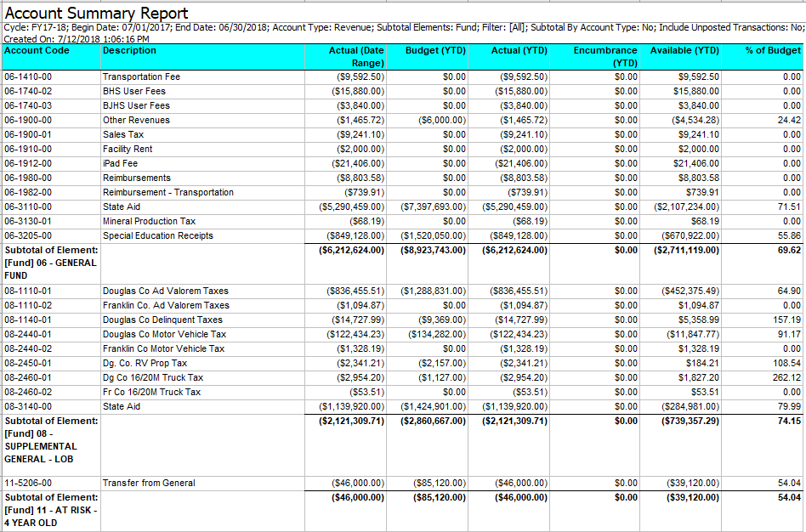Click the iPad Fee description
The width and height of the screenshot is (806, 532).
(120, 163)
